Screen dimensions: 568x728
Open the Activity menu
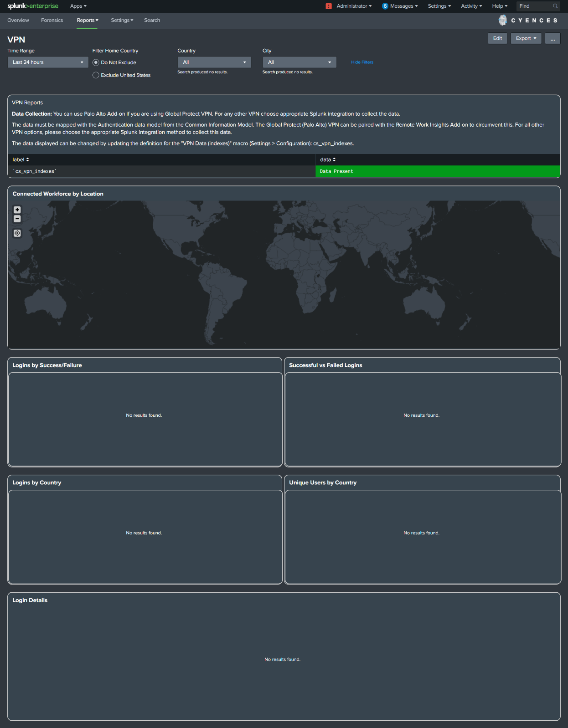pos(471,6)
